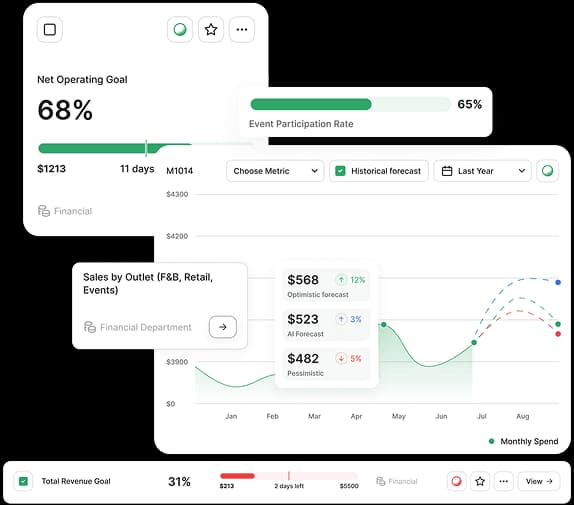Tick the checkbox on Net Operating Goal card
This screenshot has width=574, height=505.
pyautogui.click(x=50, y=29)
